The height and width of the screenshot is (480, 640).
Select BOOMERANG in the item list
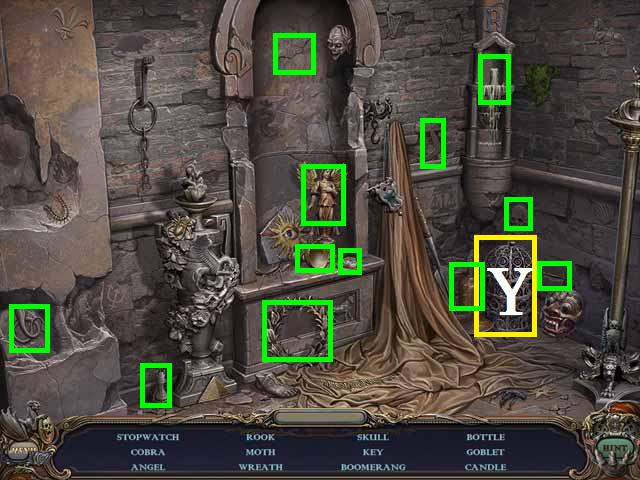(373, 467)
